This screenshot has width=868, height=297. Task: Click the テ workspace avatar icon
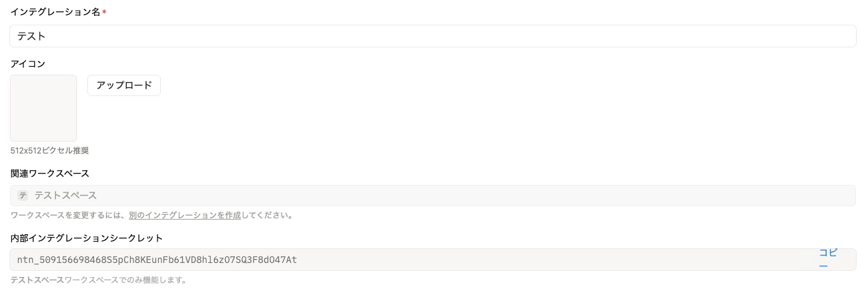pos(23,196)
